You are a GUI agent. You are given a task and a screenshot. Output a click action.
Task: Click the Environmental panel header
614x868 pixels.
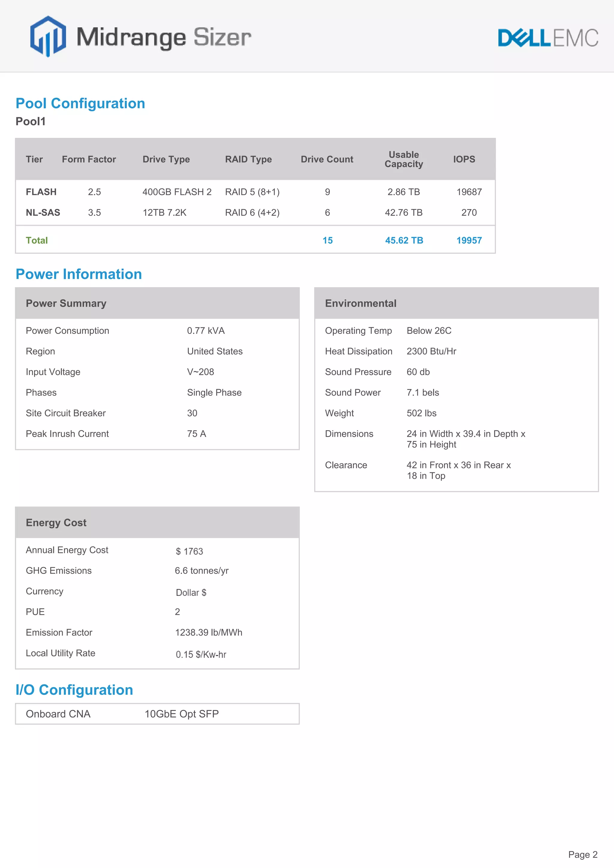click(x=360, y=303)
